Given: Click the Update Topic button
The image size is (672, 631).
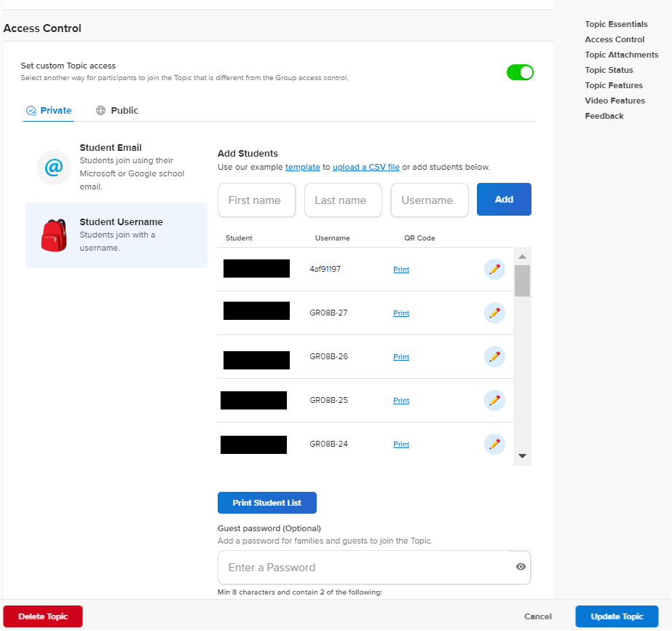Looking at the screenshot, I should click(617, 616).
